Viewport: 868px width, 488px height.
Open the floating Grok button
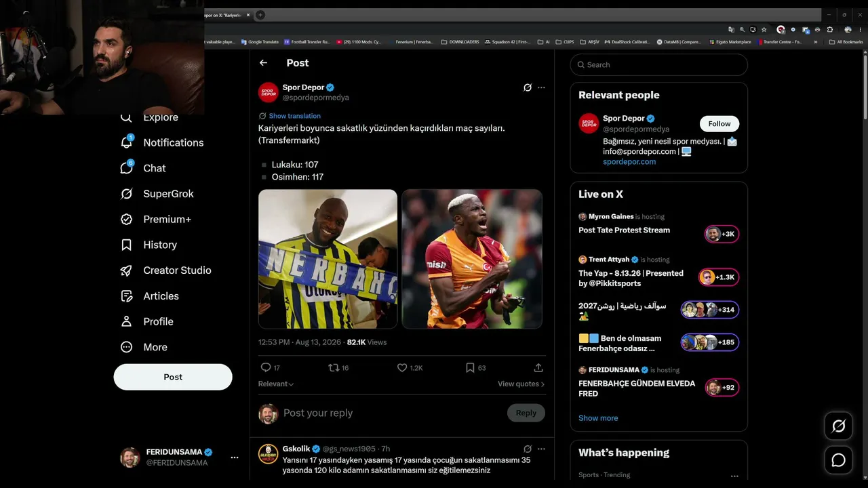(x=839, y=426)
